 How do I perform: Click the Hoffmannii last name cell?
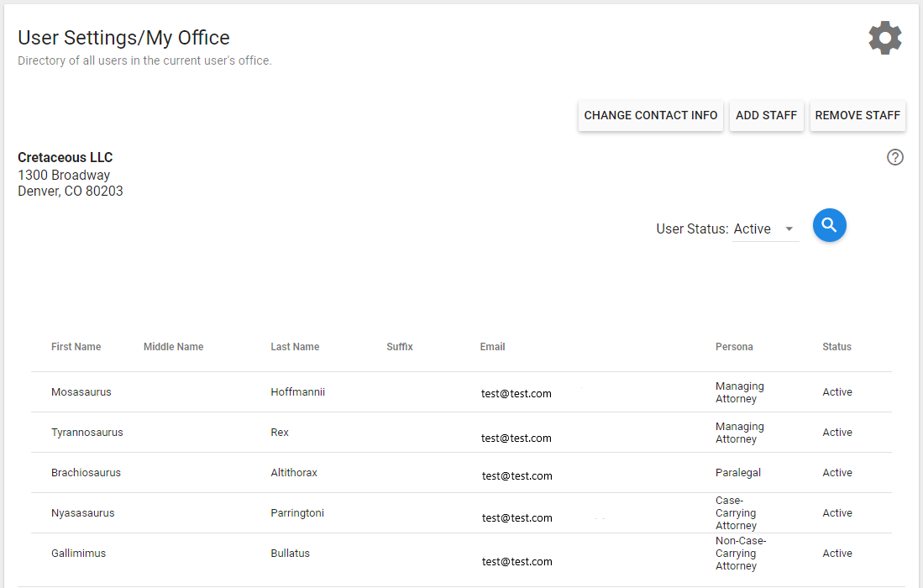[298, 392]
